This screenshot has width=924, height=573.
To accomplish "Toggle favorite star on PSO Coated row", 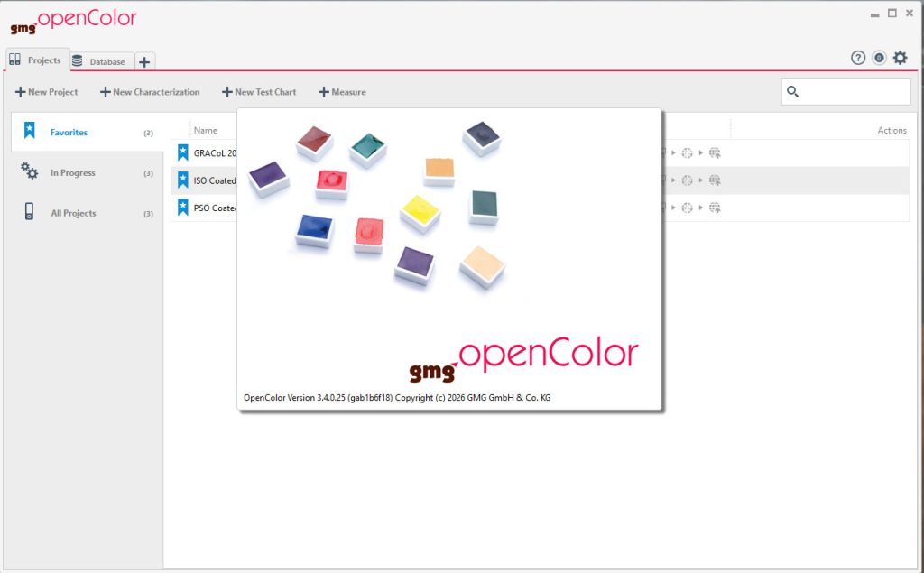I will tap(182, 207).
